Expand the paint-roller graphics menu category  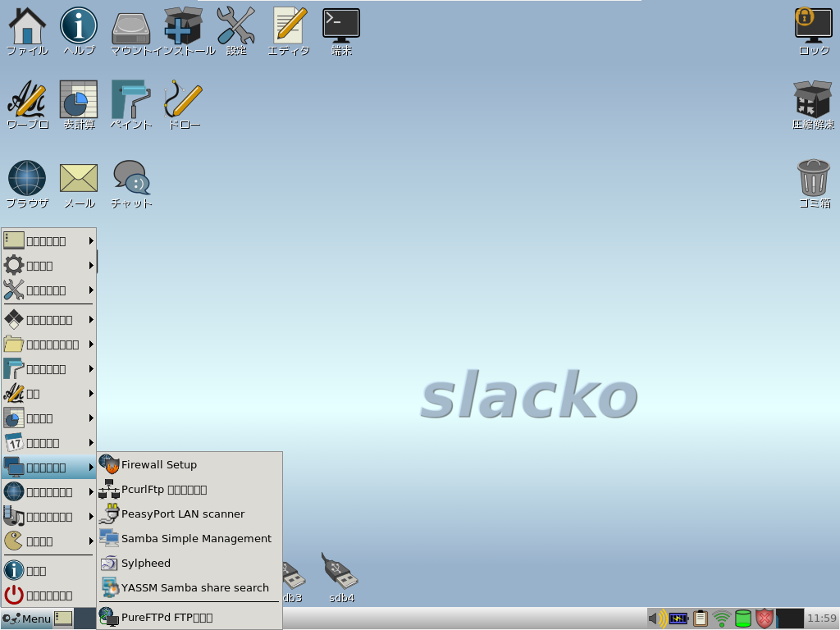pyautogui.click(x=48, y=369)
